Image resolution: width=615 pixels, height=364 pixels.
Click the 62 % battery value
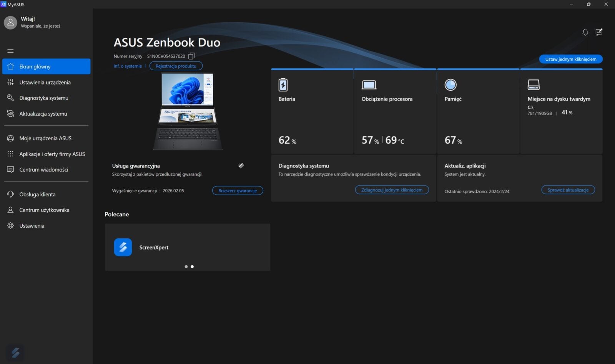288,141
